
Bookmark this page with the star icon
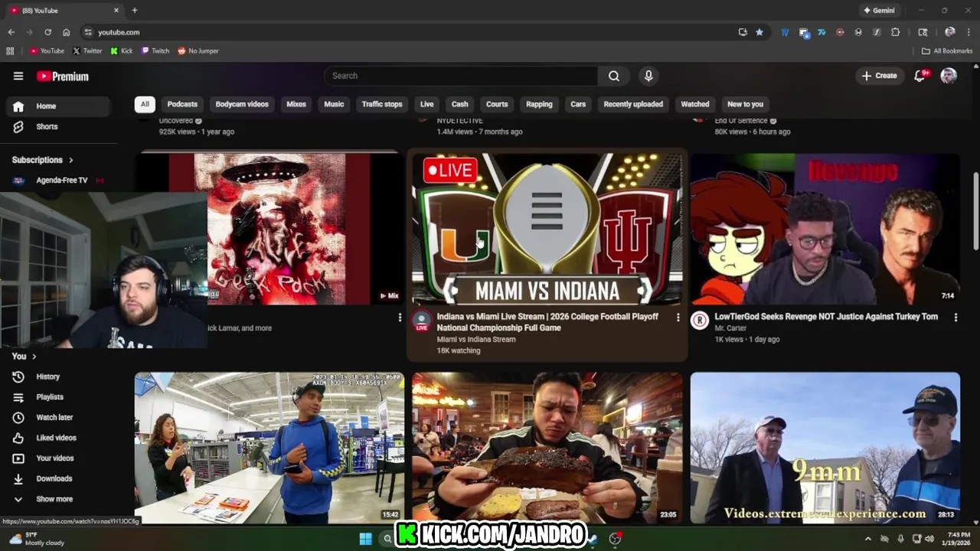759,32
